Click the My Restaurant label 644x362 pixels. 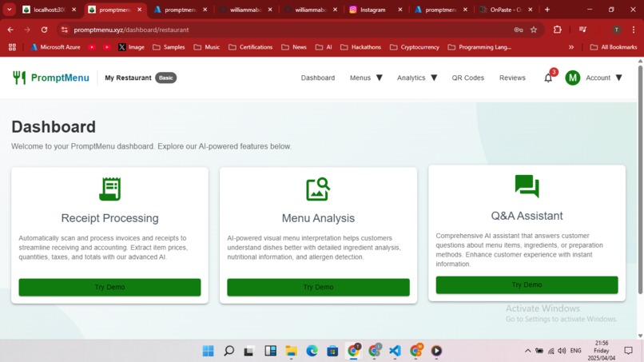pos(128,78)
